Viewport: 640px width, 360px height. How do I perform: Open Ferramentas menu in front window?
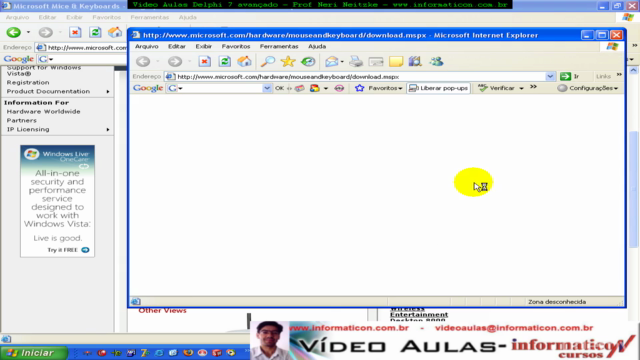pyautogui.click(x=279, y=47)
